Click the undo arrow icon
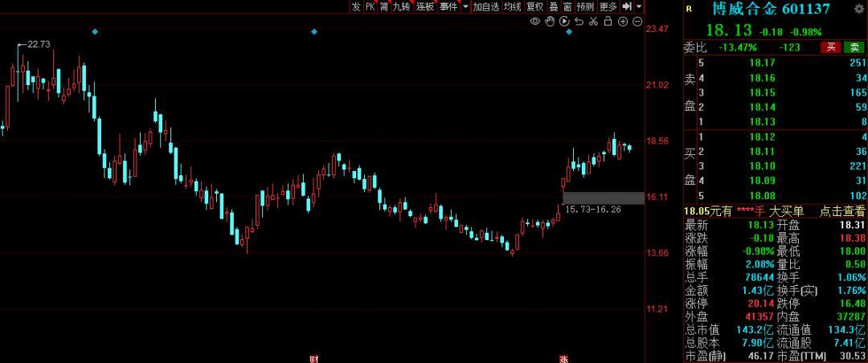This screenshot has height=363, width=868. [579, 22]
